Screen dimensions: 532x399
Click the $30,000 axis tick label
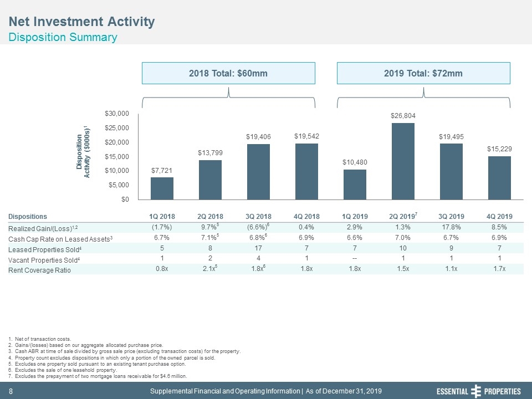coord(117,113)
